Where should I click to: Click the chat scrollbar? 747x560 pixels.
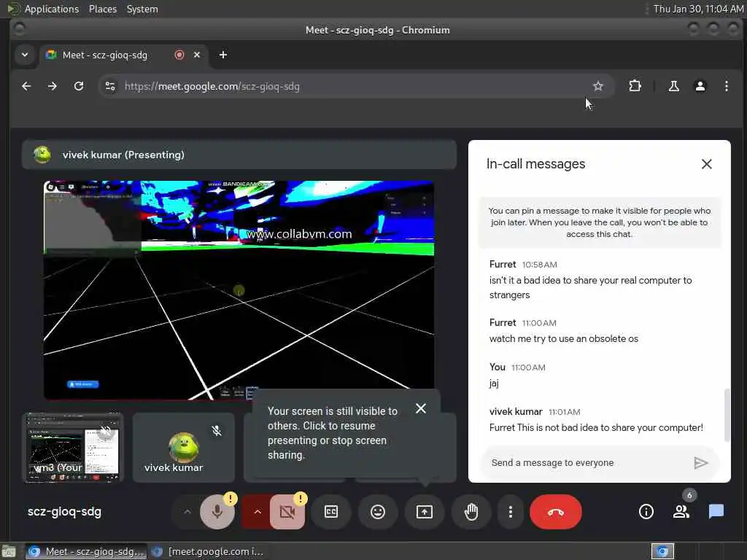pyautogui.click(x=727, y=415)
